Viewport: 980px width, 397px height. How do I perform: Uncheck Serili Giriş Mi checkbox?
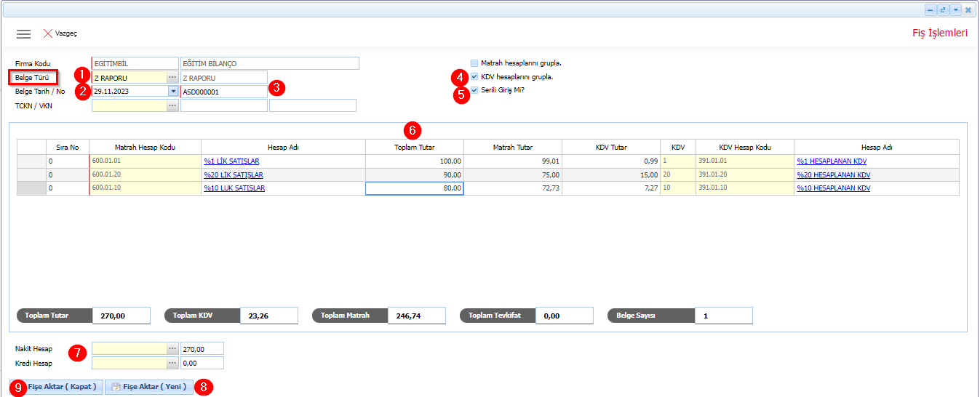click(474, 90)
